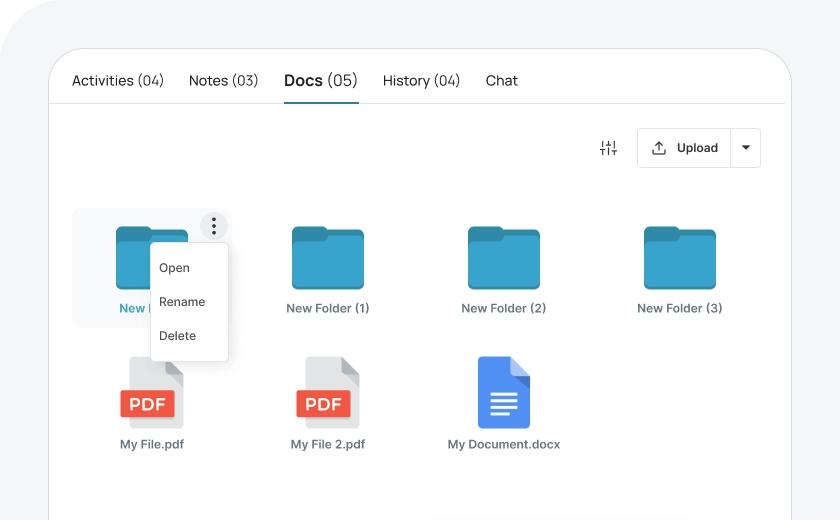Screen dimensions: 840x520
Task: Click the three-dot more options icon
Action: [x=214, y=226]
